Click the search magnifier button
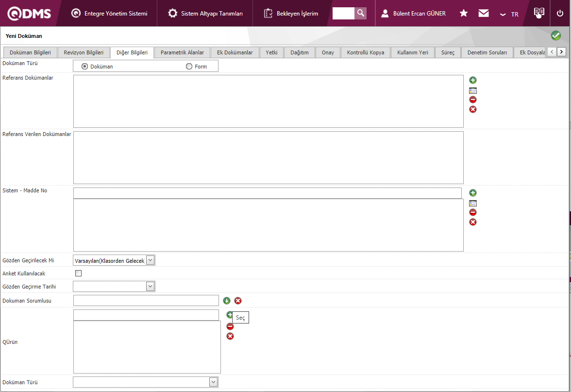This screenshot has width=571, height=392. click(360, 13)
